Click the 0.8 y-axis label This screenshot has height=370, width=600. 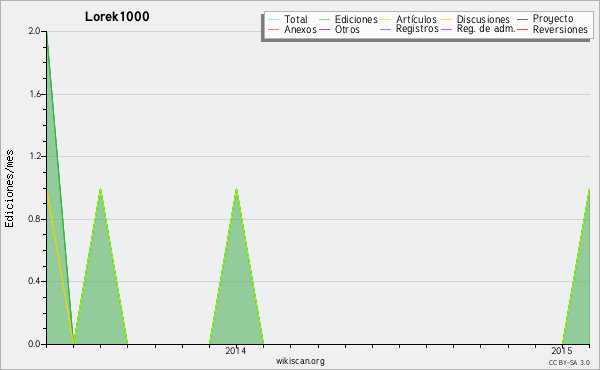[x=34, y=219]
